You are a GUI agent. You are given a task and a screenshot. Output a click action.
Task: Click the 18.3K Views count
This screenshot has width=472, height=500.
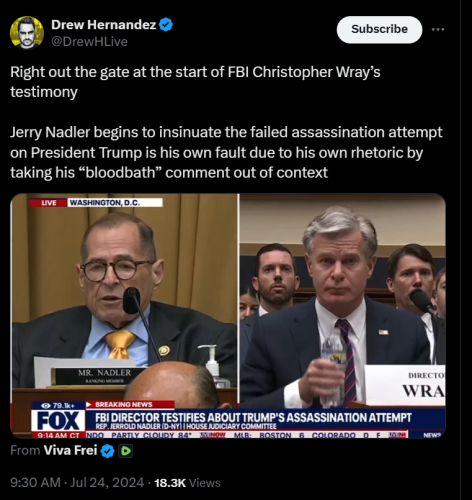187,483
